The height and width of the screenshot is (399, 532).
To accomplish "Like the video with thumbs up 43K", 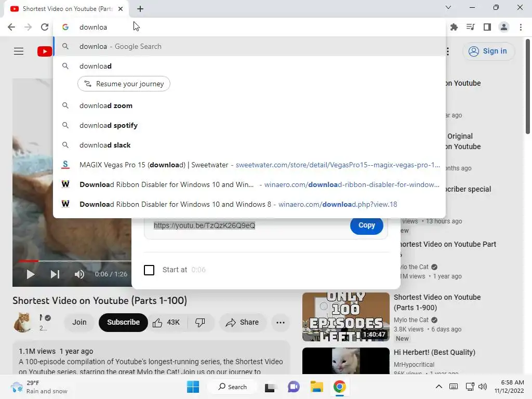I will [167, 322].
